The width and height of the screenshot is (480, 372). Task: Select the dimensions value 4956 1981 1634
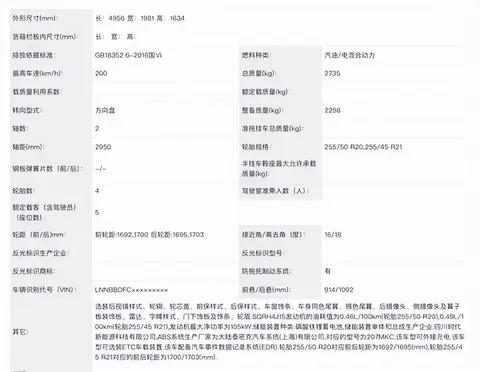point(140,18)
